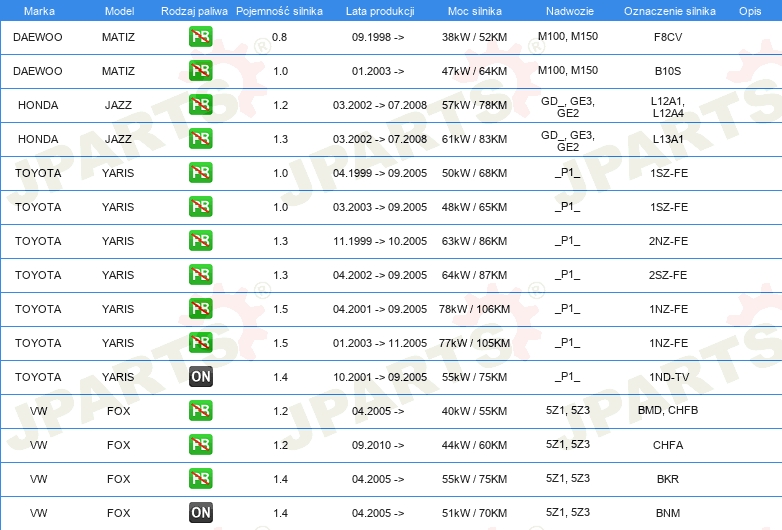Click production years 01.2003 -> 11.2005
This screenshot has height=530, width=782.
pyautogui.click(x=380, y=343)
